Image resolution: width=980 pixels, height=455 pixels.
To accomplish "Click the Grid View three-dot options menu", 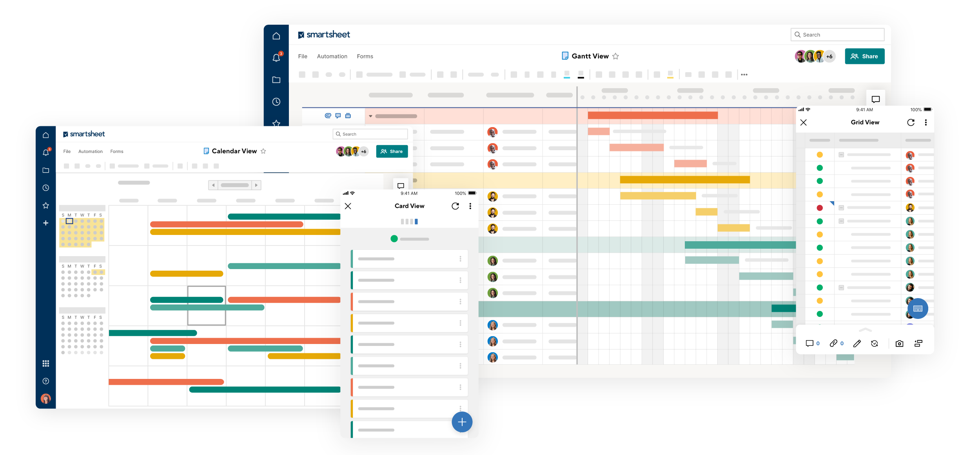I will [927, 122].
